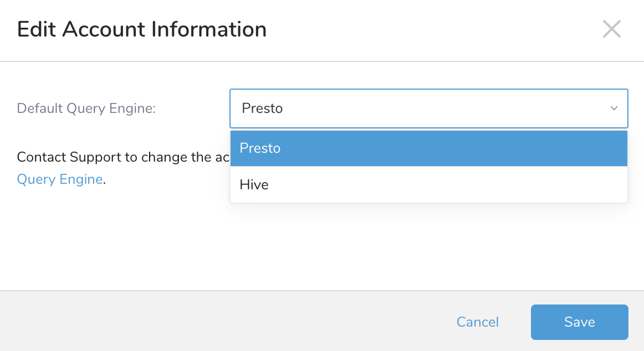Viewport: 644px width, 351px height.
Task: Collapse the Default Query Engine combo box
Action: (428, 109)
